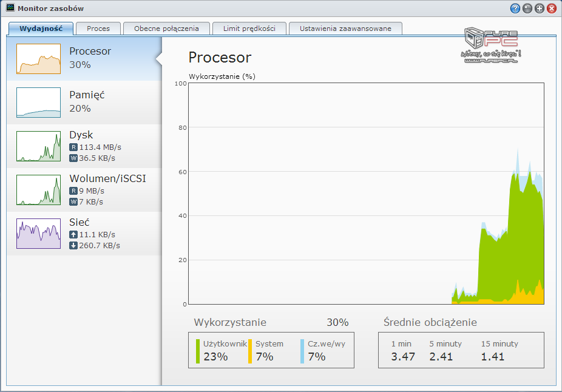Click the 5 minuty load value 2.41
This screenshot has height=392, width=562.
(x=441, y=357)
